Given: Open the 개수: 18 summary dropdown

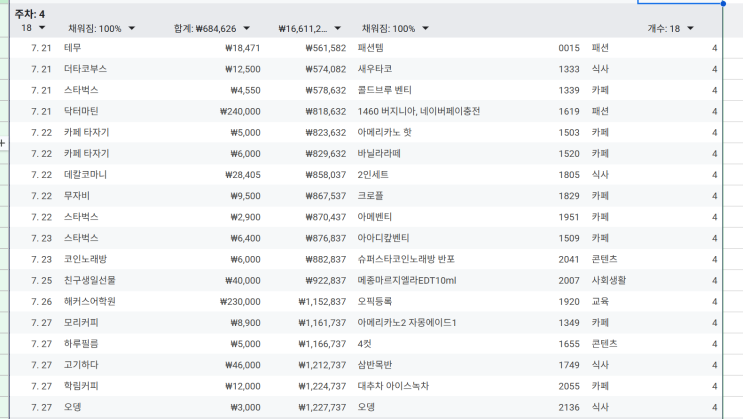Looking at the screenshot, I should [690, 28].
